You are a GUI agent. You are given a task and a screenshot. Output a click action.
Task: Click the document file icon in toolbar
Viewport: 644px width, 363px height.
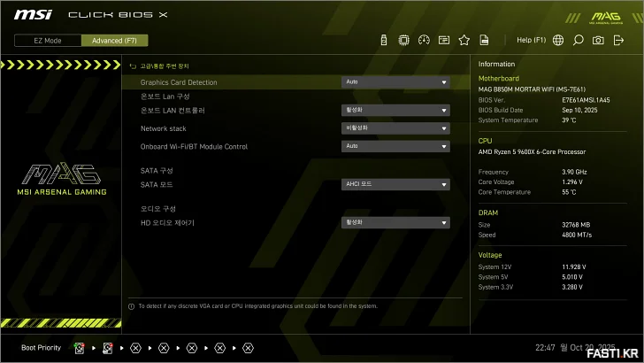484,41
